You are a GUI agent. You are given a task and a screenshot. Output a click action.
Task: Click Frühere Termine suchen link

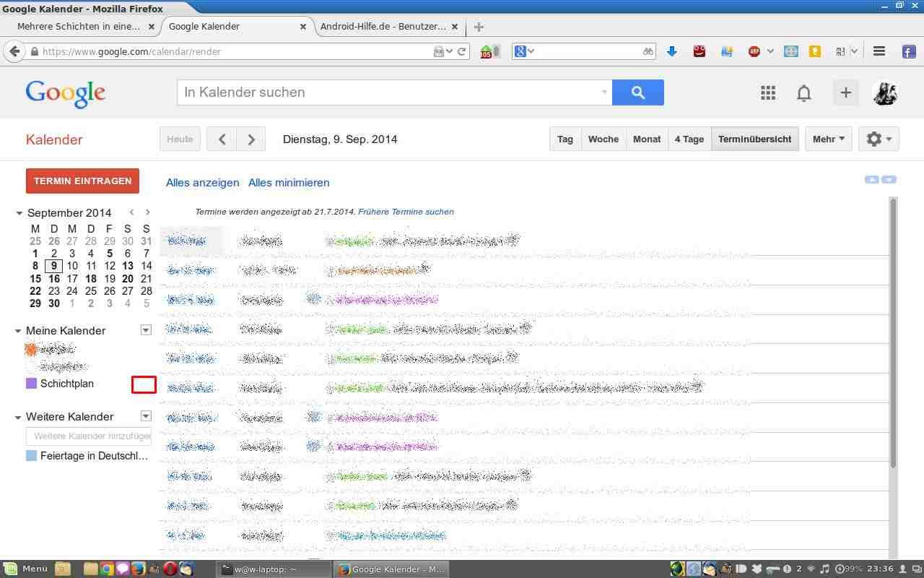tap(406, 212)
